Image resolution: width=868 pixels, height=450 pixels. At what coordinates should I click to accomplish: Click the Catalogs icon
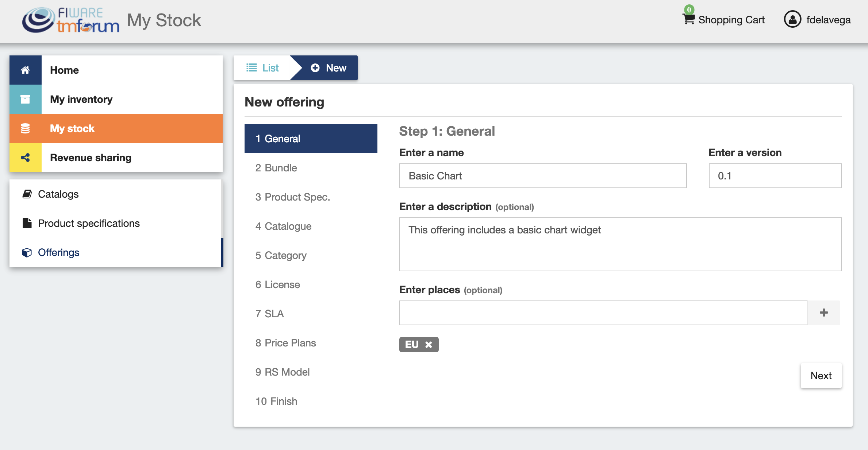27,194
